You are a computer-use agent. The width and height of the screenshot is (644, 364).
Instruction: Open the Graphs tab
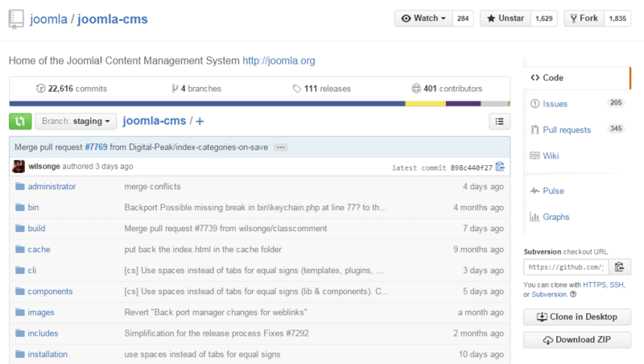coord(556,217)
